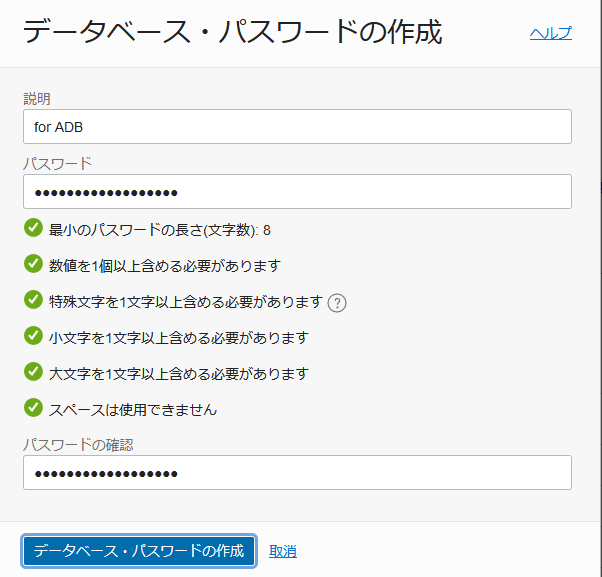The height and width of the screenshot is (577, 602).
Task: Click the green check beside 小文字を1文字以上含める
Action: click(33, 336)
